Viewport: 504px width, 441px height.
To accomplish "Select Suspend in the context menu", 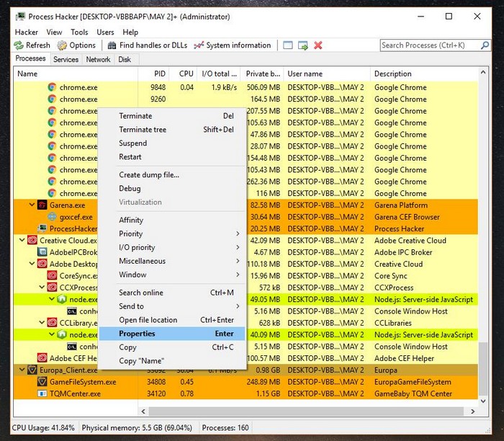I will pyautogui.click(x=172, y=143).
